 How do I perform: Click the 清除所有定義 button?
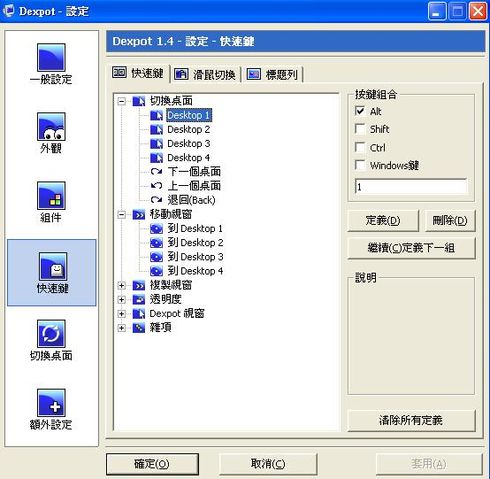411,420
